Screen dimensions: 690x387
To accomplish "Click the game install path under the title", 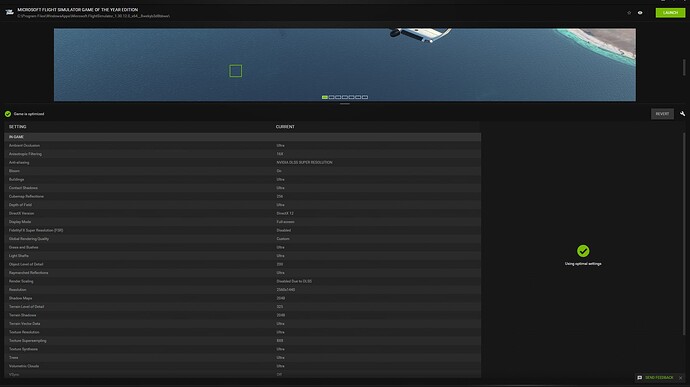I will coord(94,16).
